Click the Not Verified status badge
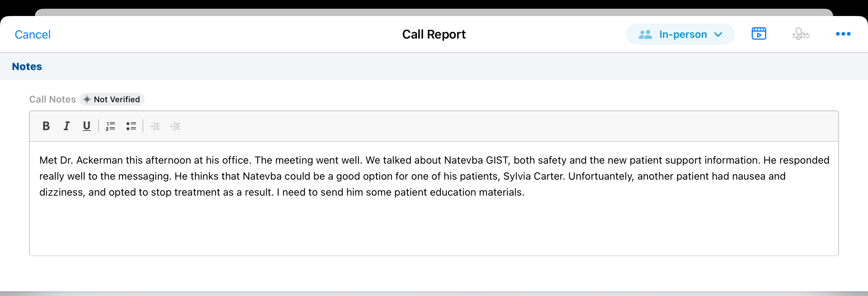This screenshot has height=296, width=868. click(x=116, y=99)
